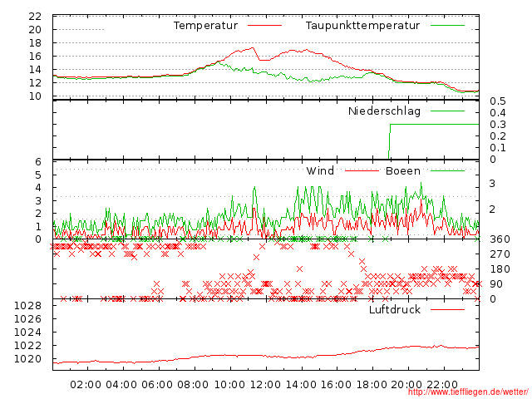
Task: Click the 14 temperature axis value
Action: (35, 70)
